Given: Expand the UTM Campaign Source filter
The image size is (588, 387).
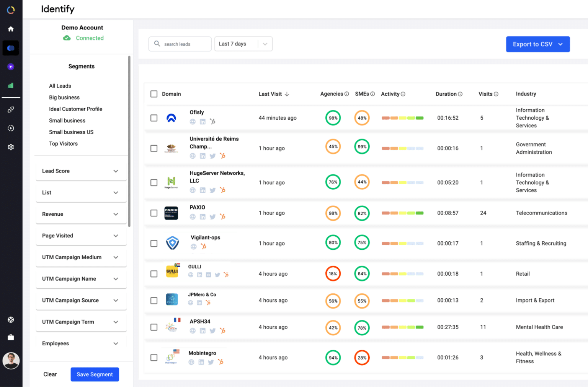Looking at the screenshot, I should [81, 301].
